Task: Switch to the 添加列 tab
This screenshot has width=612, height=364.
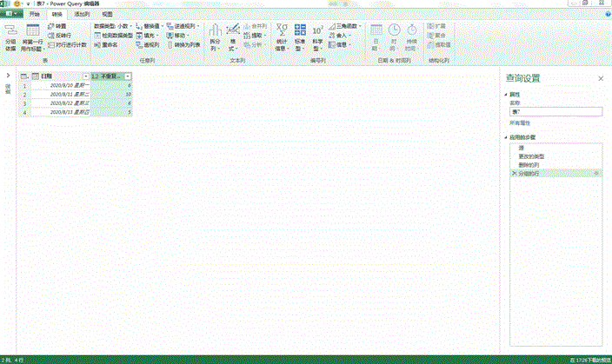Action: click(81, 15)
